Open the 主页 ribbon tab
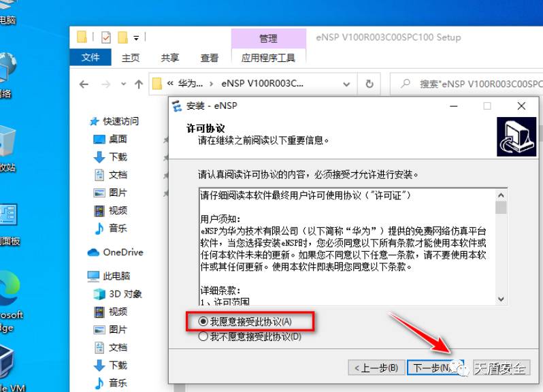This screenshot has width=543, height=392. click(131, 58)
